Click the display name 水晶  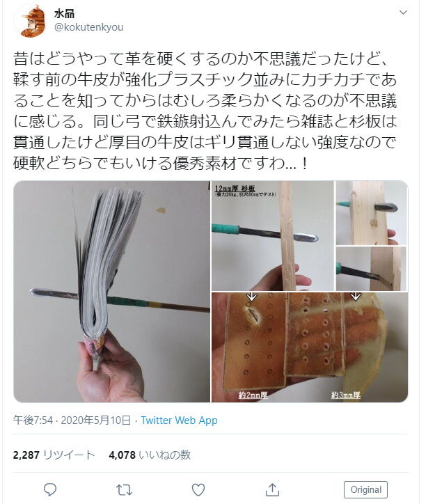pyautogui.click(x=64, y=13)
